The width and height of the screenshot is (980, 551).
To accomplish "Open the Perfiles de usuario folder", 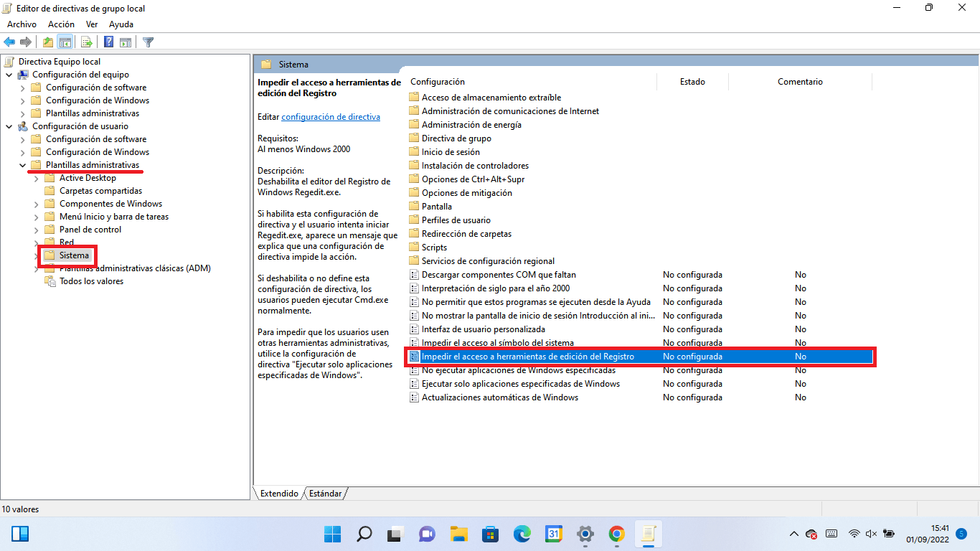I will point(456,220).
